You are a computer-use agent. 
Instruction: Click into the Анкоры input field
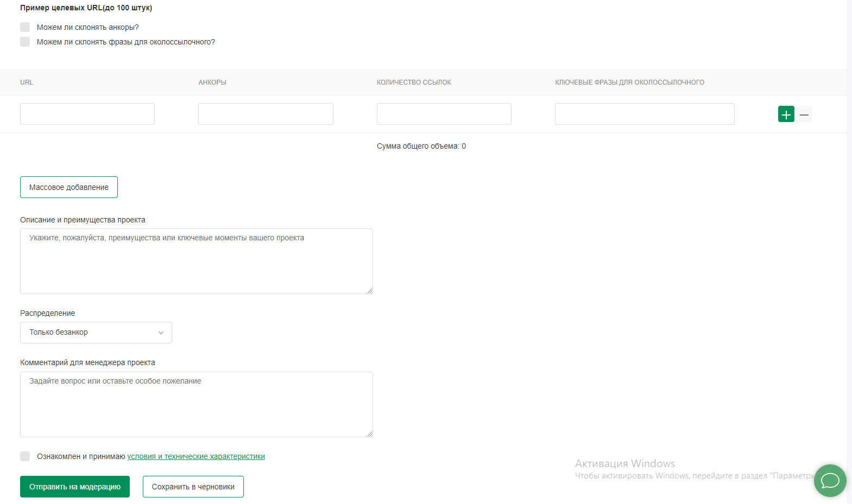pyautogui.click(x=266, y=114)
